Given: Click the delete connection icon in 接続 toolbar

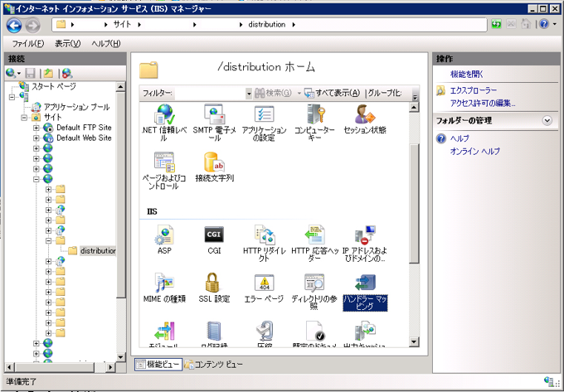Looking at the screenshot, I should click(x=67, y=73).
